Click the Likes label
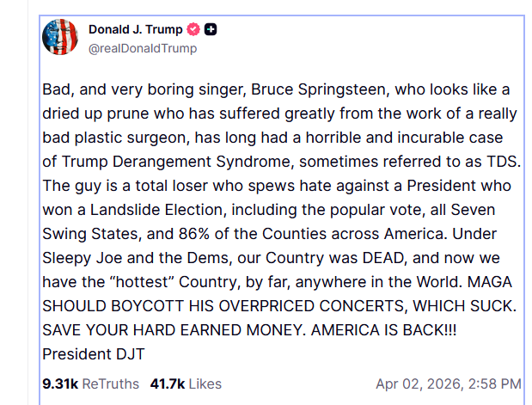The width and height of the screenshot is (532, 405). pos(205,384)
